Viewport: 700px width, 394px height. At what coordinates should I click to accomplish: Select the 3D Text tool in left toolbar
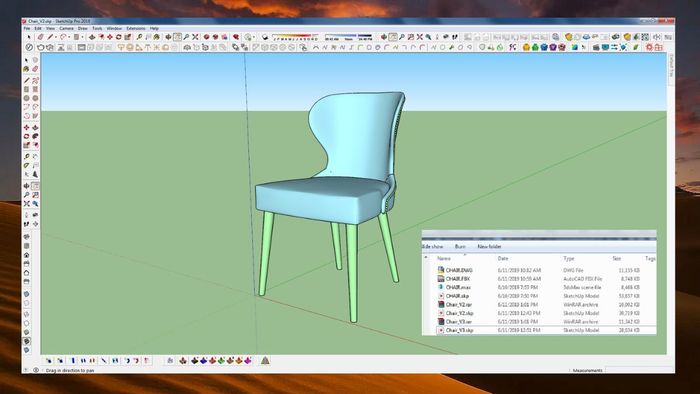35,174
